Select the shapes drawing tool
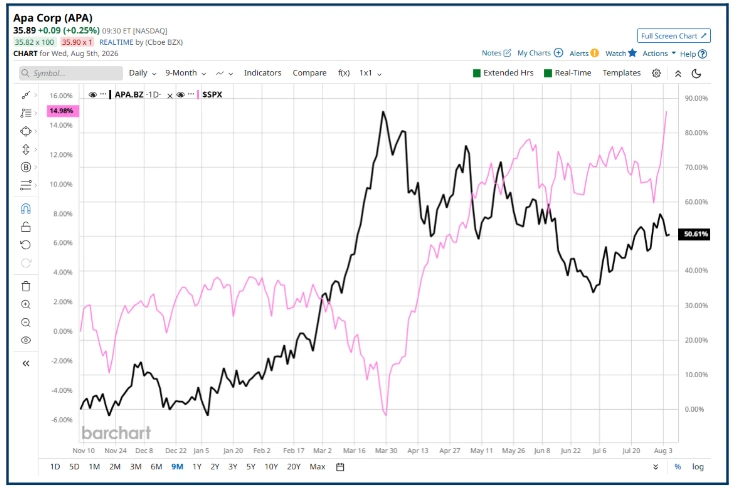Image resolution: width=732 pixels, height=489 pixels. pyautogui.click(x=26, y=131)
